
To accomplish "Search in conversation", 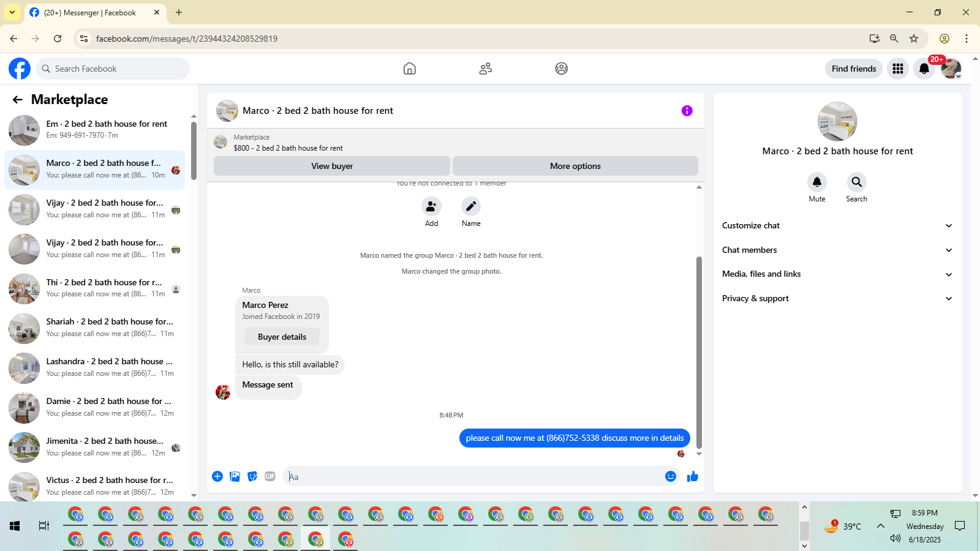I will [857, 182].
